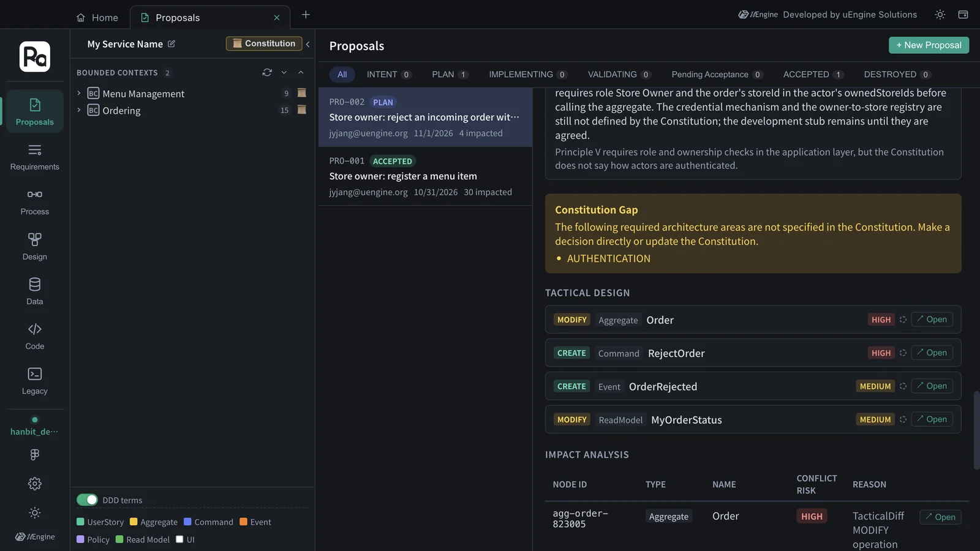980x551 pixels.
Task: Click the Figma-like icon in sidebar
Action: [x=35, y=454]
